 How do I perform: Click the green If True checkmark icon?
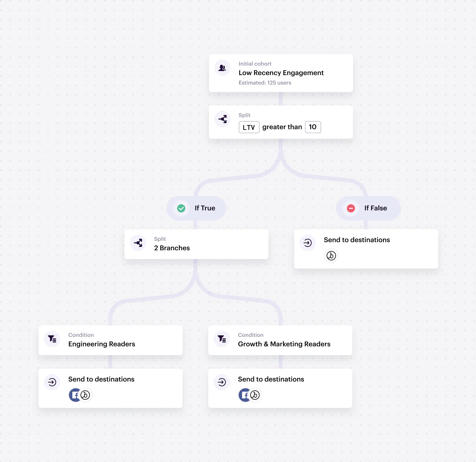click(x=181, y=208)
